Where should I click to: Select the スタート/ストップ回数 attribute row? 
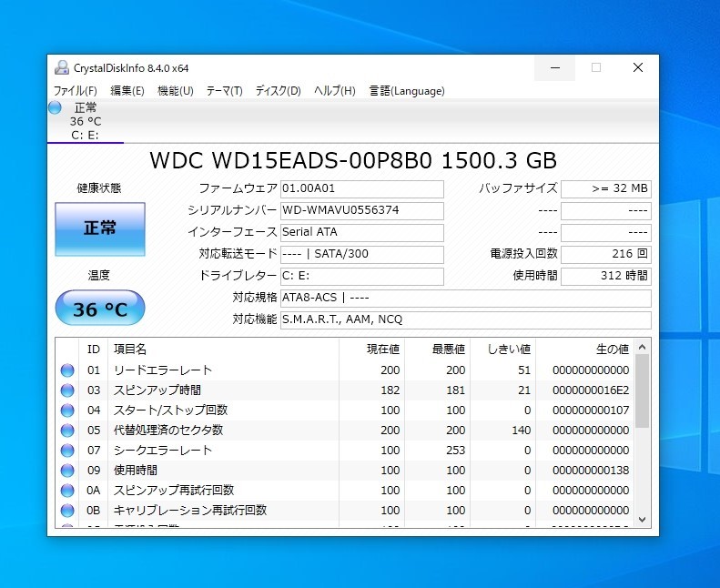(x=345, y=410)
